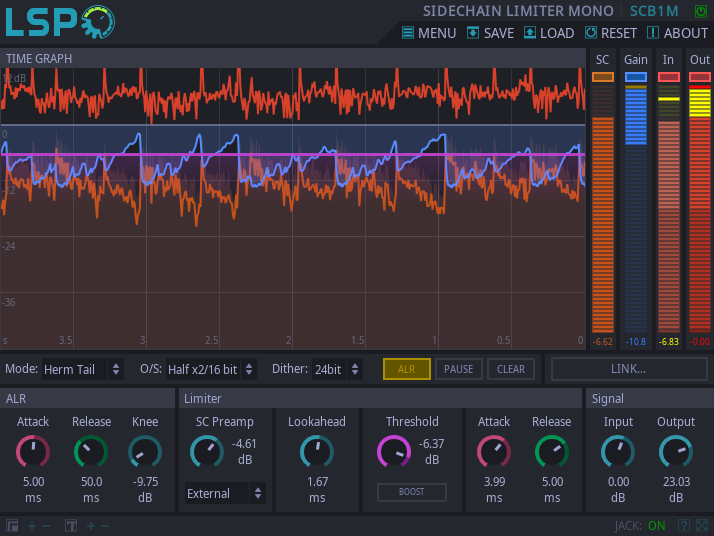This screenshot has height=536, width=714.
Task: Click the Signal Input knob
Action: tap(618, 452)
